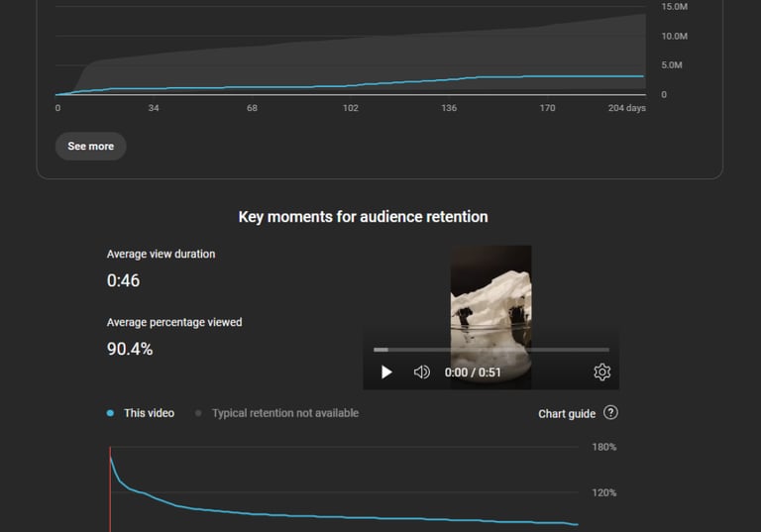Click the 15.0M axis label on the upper chart
This screenshot has width=761, height=532.
point(674,7)
